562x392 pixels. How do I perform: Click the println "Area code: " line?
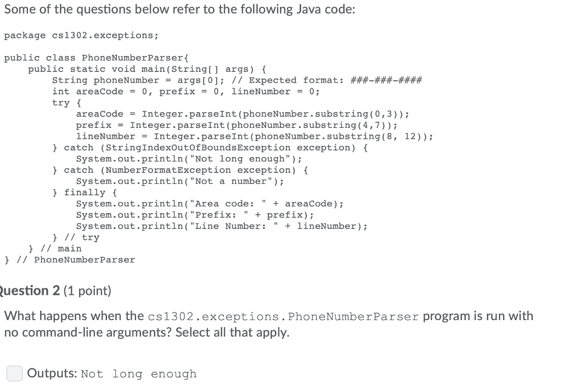[210, 204]
